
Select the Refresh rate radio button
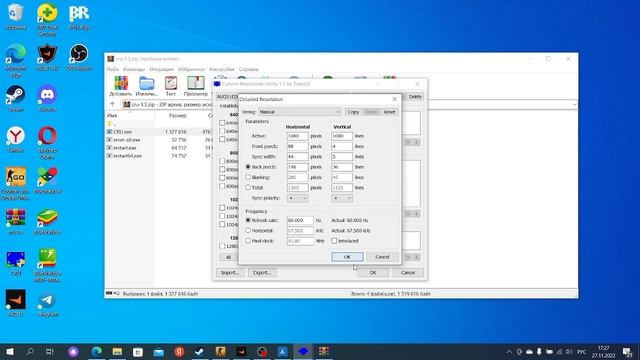(248, 220)
